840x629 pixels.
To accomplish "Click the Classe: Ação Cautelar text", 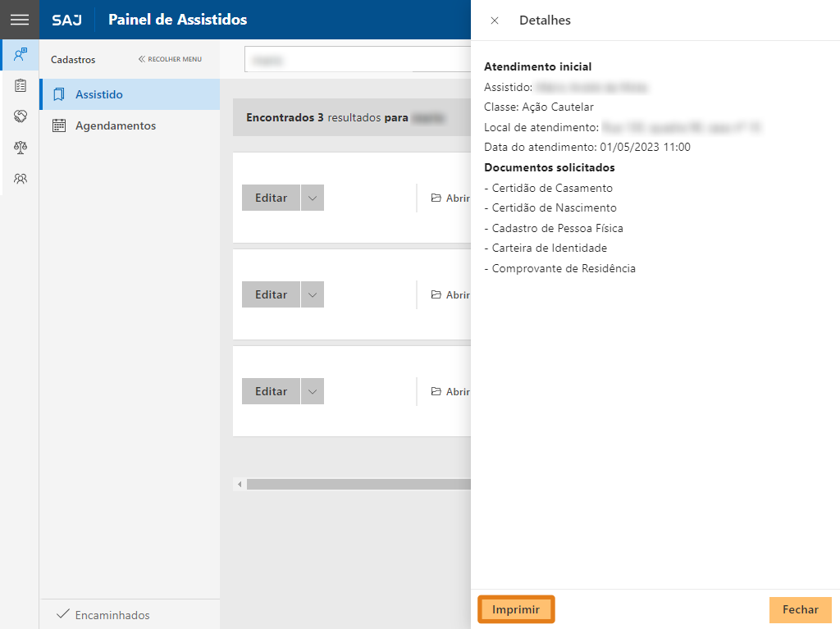I will (539, 107).
